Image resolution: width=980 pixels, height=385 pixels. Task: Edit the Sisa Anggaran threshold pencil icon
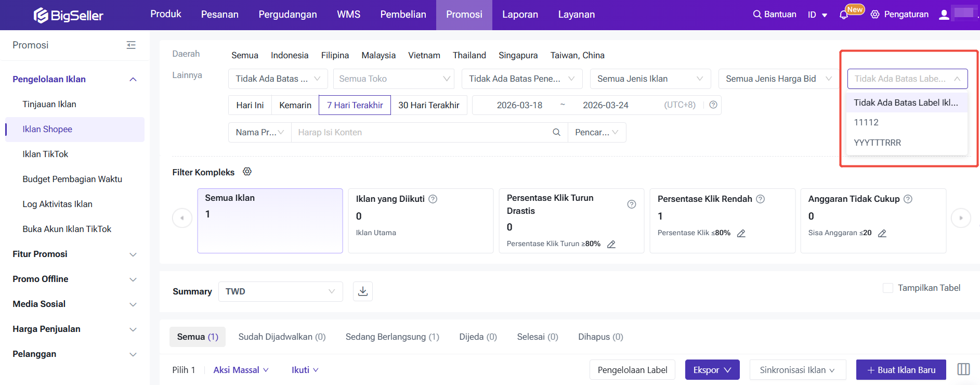click(x=882, y=233)
